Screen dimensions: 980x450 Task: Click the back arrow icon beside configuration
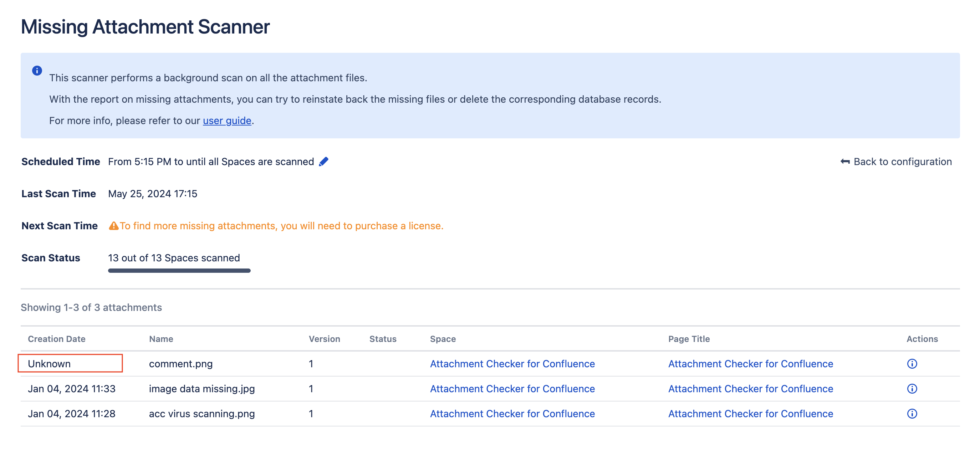[x=844, y=162]
